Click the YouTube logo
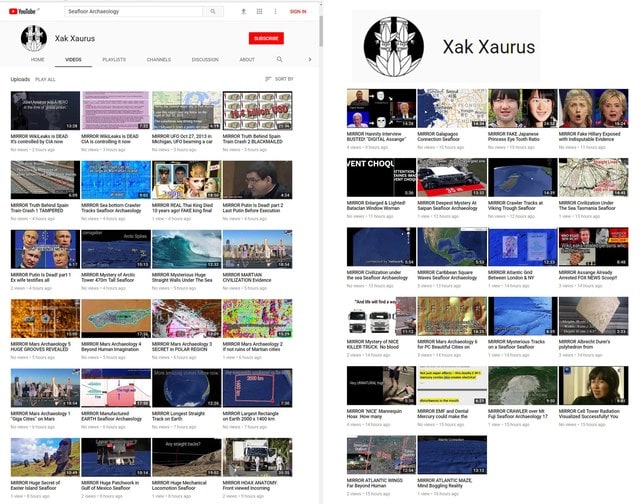640x504 pixels. click(22, 11)
